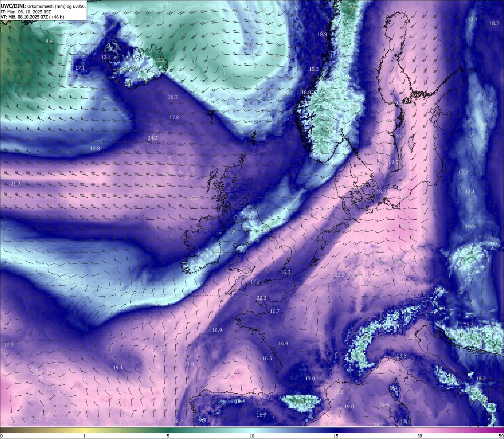
Task: Click the map value 16.7
Action: click(x=274, y=311)
